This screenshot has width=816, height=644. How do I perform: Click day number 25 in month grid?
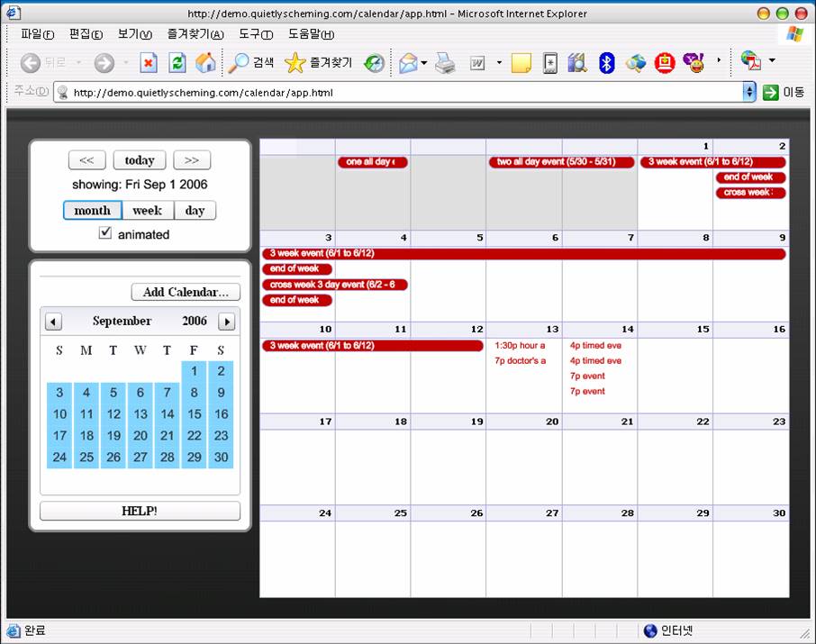(400, 513)
